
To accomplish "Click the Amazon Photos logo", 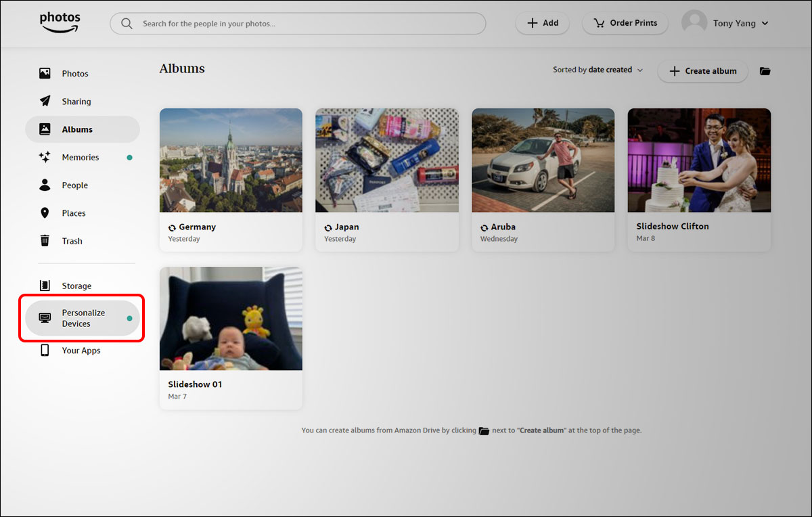I will [x=60, y=23].
